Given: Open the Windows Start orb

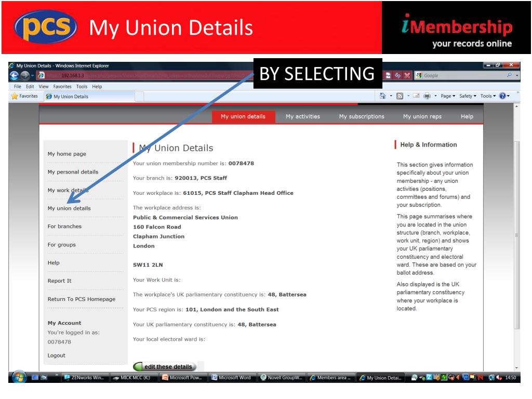Looking at the screenshot, I should pos(19,377).
